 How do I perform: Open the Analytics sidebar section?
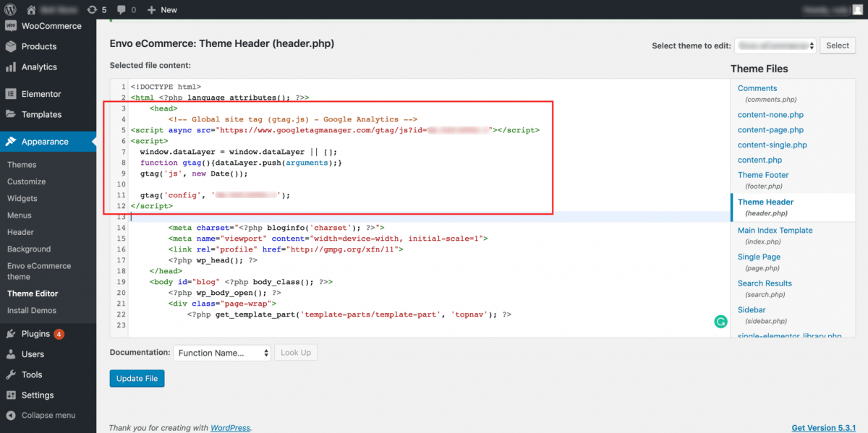(48, 67)
